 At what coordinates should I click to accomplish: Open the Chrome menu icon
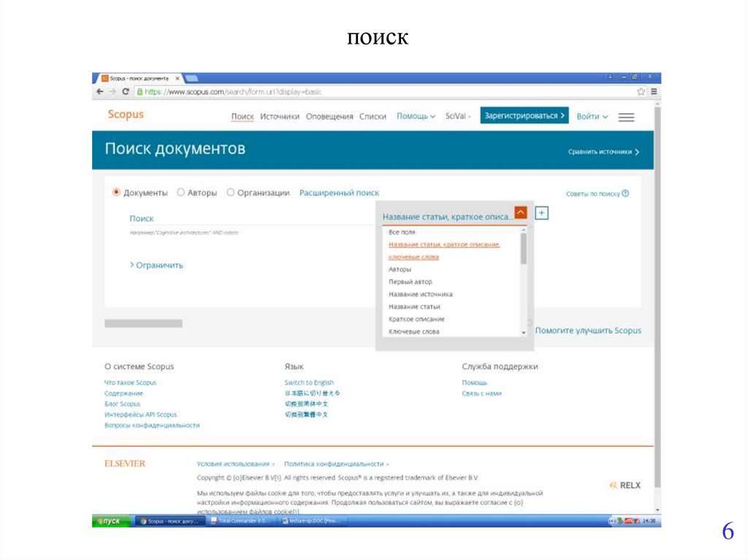[654, 92]
